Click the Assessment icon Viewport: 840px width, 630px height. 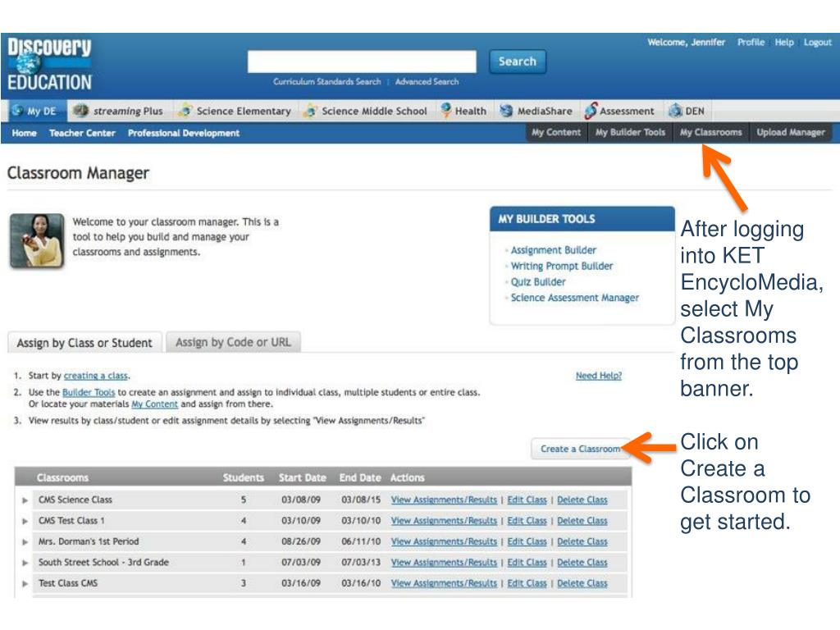pyautogui.click(x=591, y=111)
